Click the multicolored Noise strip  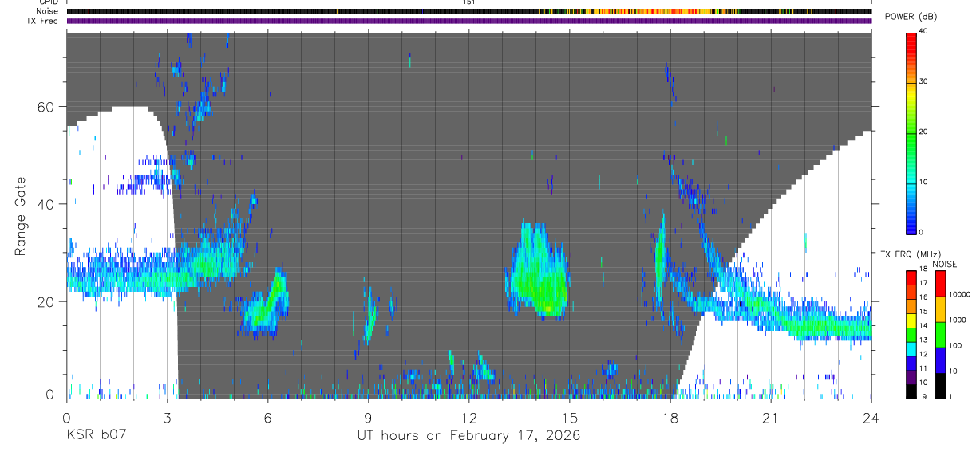(469, 11)
